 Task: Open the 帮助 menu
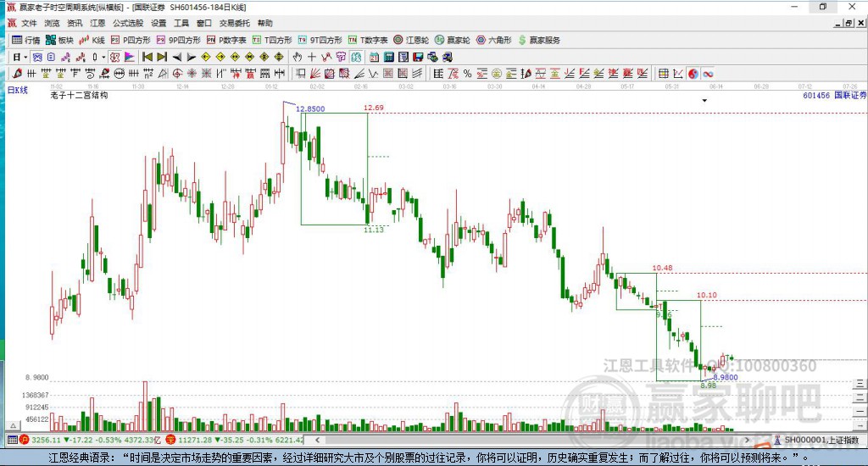pos(265,23)
